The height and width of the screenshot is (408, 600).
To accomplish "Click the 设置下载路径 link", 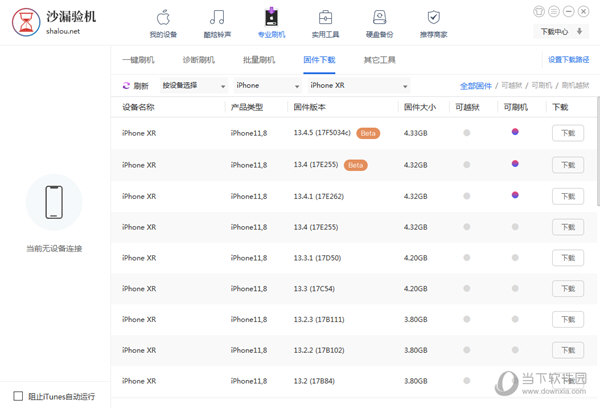I will click(x=568, y=60).
